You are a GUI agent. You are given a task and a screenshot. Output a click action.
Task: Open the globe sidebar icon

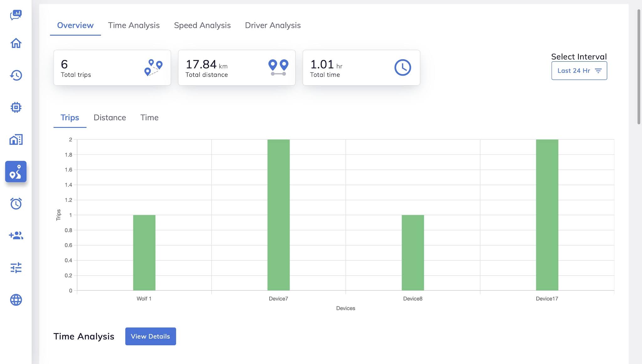pyautogui.click(x=16, y=300)
